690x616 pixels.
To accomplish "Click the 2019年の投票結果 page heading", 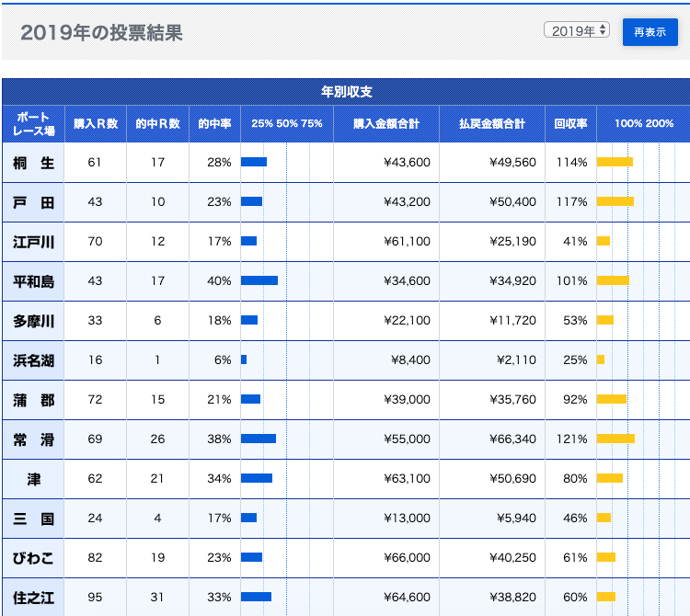I will tap(101, 32).
